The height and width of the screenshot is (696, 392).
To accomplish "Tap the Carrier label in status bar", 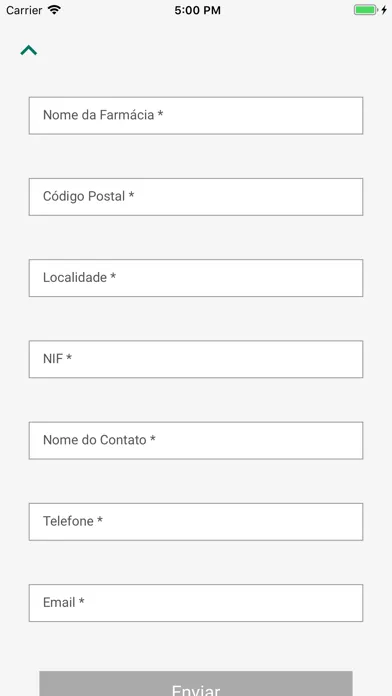I will (x=24, y=10).
